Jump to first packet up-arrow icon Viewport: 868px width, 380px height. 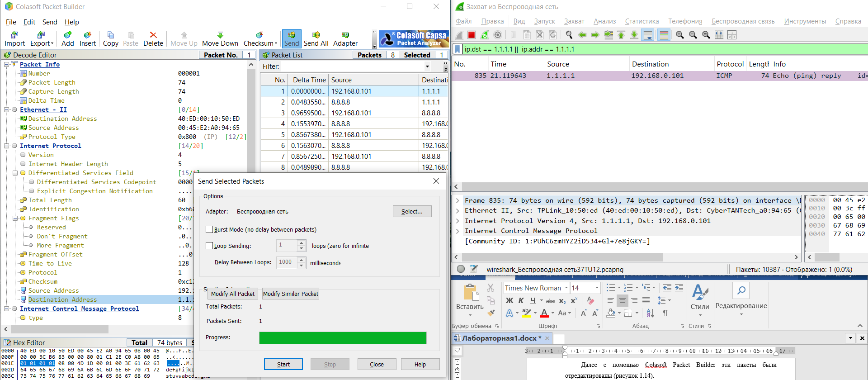tap(622, 35)
